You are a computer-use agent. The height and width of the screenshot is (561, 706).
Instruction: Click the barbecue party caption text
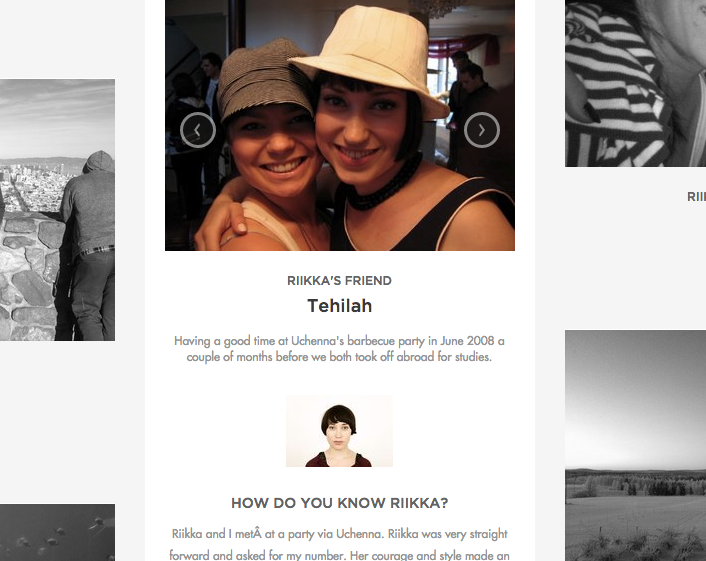click(339, 349)
